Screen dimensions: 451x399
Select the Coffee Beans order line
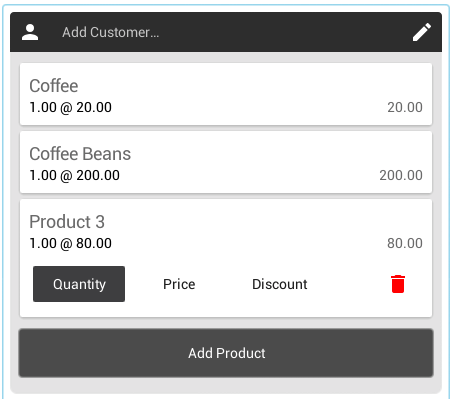coord(226,162)
